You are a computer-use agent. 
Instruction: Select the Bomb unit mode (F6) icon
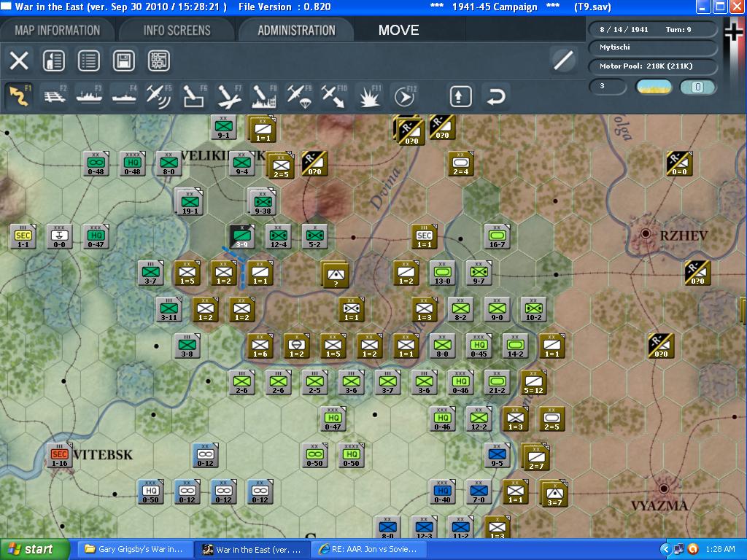(194, 96)
